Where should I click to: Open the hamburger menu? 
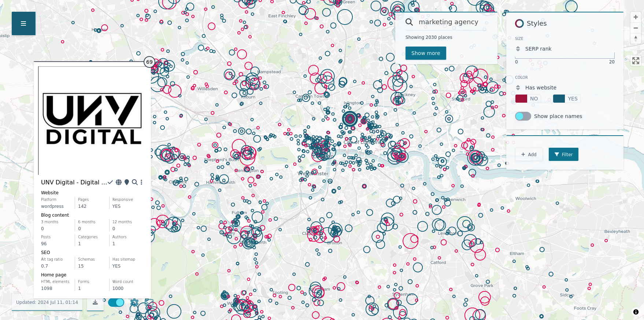(x=23, y=23)
